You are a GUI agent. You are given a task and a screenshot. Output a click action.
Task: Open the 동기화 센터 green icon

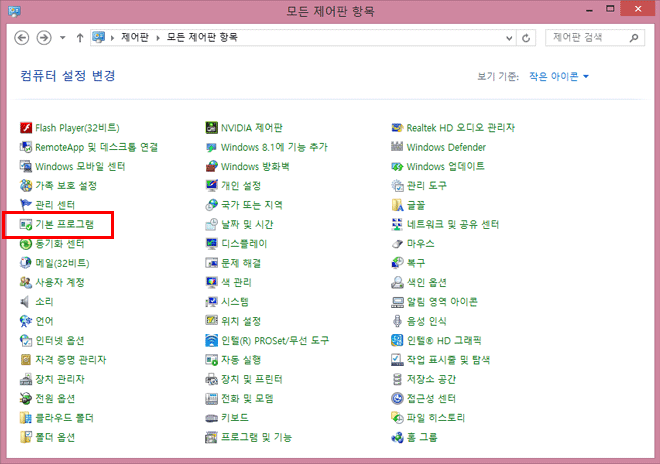coord(26,244)
